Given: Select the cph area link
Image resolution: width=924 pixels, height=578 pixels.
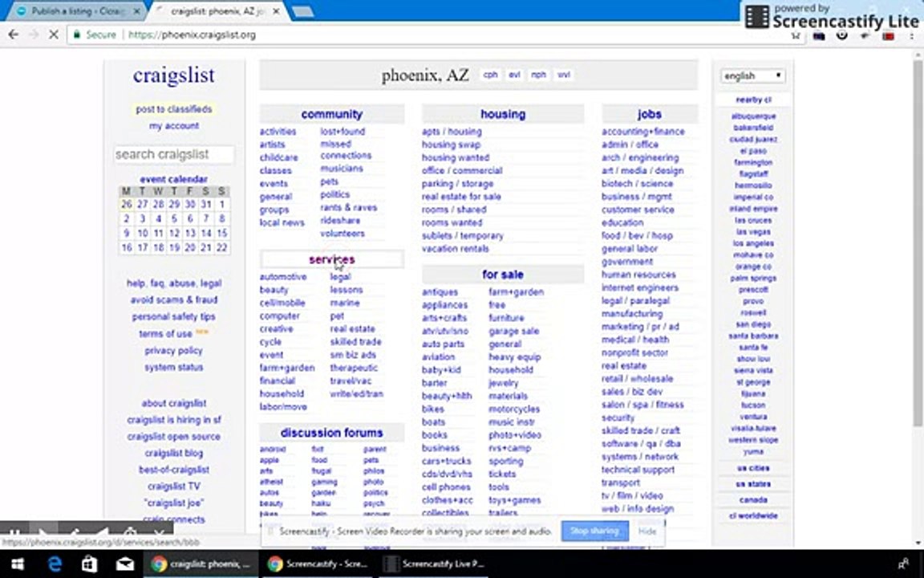Looking at the screenshot, I should click(x=490, y=75).
